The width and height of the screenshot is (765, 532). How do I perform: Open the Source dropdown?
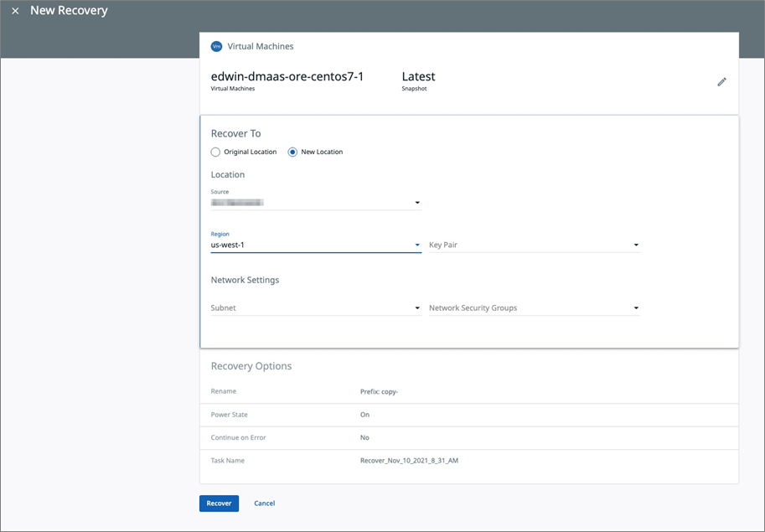(416, 202)
